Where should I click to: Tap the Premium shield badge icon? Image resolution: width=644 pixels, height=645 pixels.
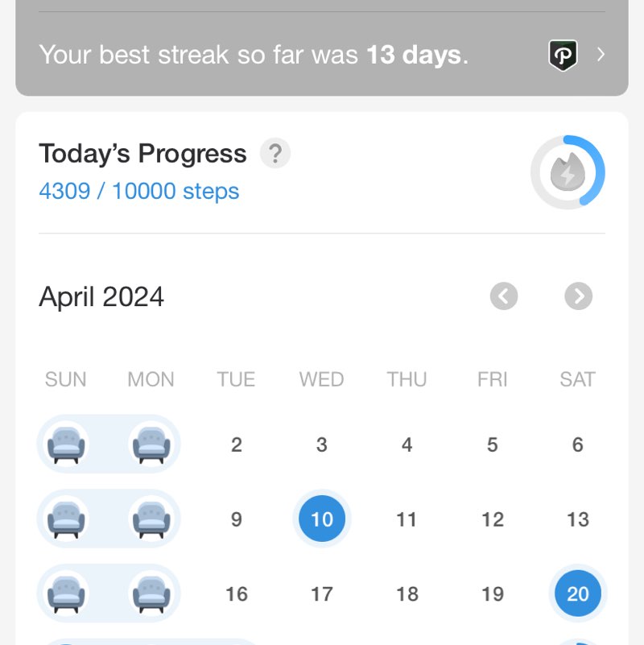pyautogui.click(x=563, y=55)
